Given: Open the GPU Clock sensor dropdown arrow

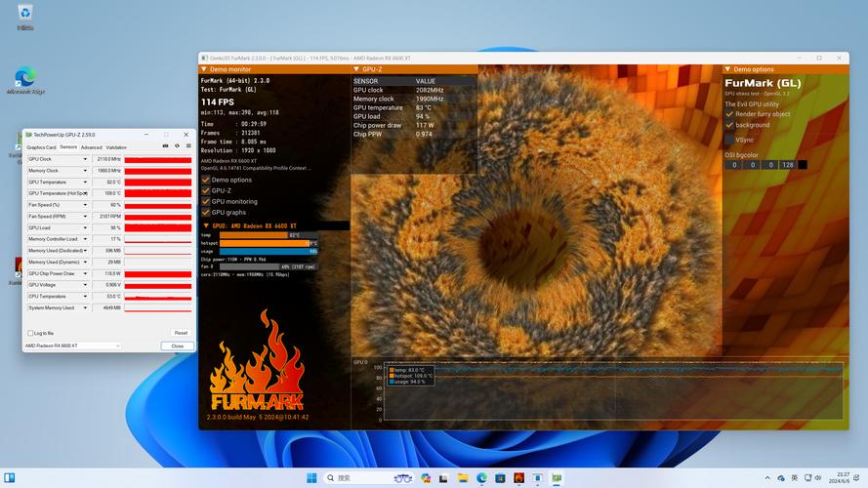Looking at the screenshot, I should click(85, 159).
